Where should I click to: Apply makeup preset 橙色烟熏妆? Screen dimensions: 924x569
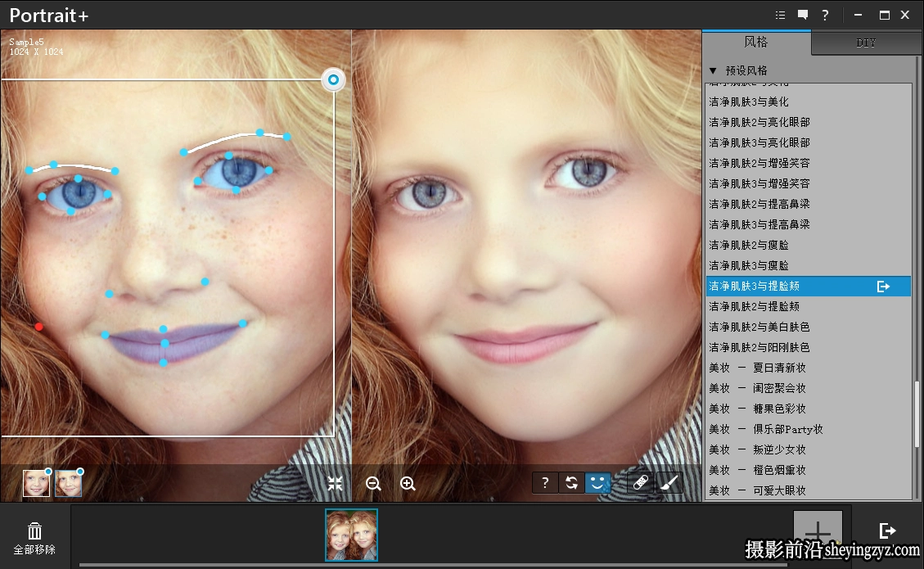click(x=809, y=471)
